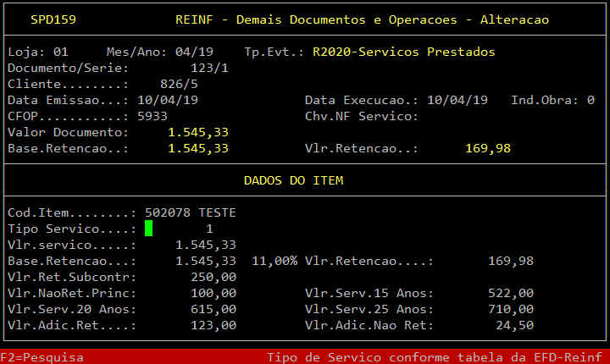Click the green cursor in Tipo Servico field
Screen dimensions: 610x364
pyautogui.click(x=148, y=229)
